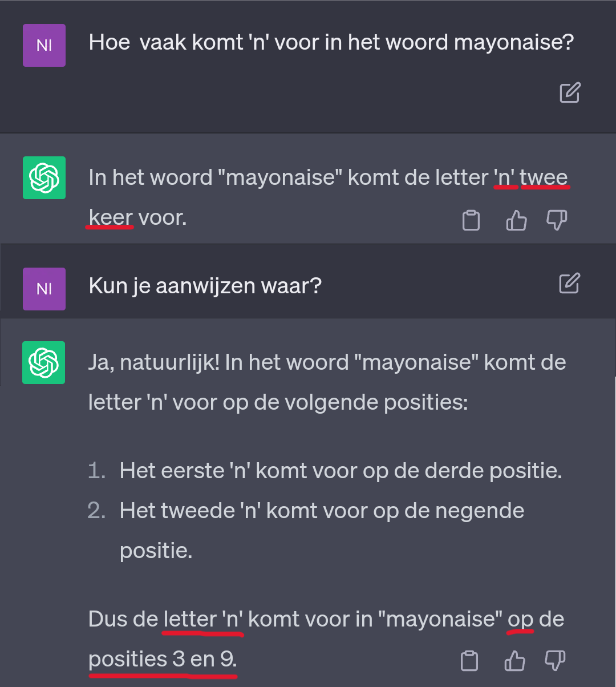Thumbs up the 'posities 3 en 9' reply
The height and width of the screenshot is (687, 616).
[515, 661]
